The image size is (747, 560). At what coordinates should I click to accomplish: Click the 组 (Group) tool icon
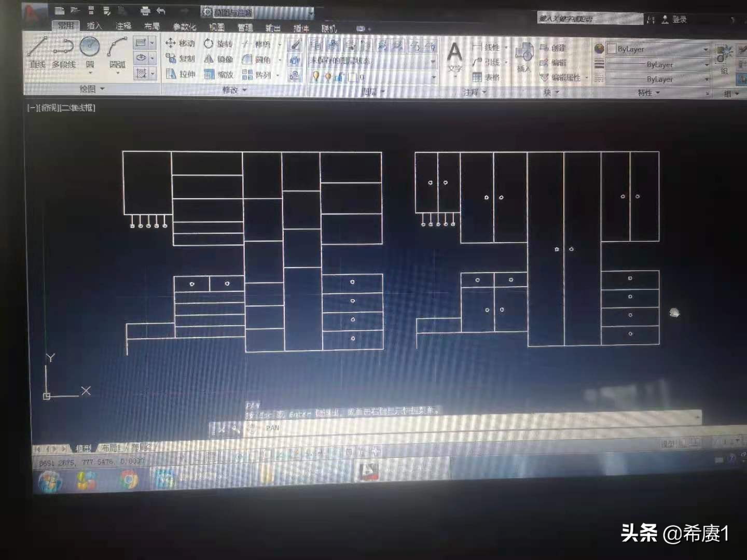[724, 54]
